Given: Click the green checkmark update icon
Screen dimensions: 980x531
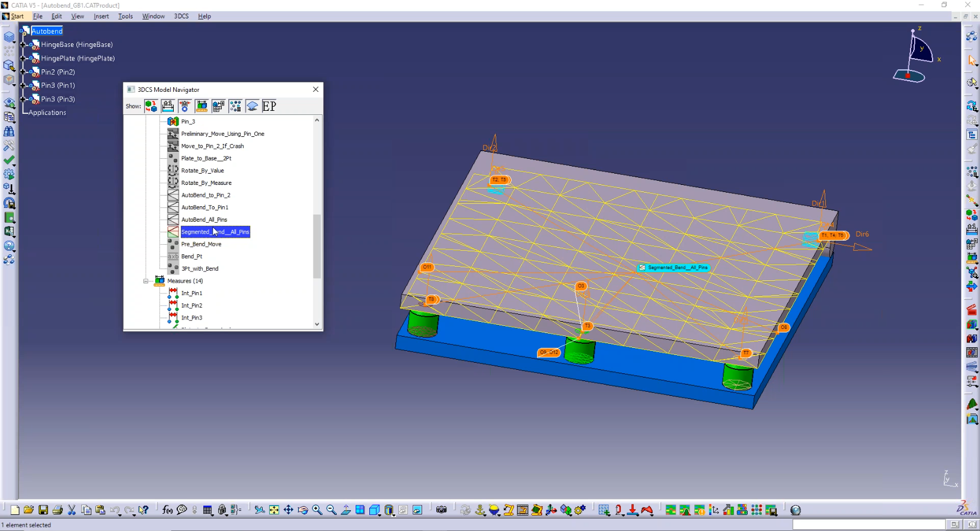Looking at the screenshot, I should coord(9,160).
